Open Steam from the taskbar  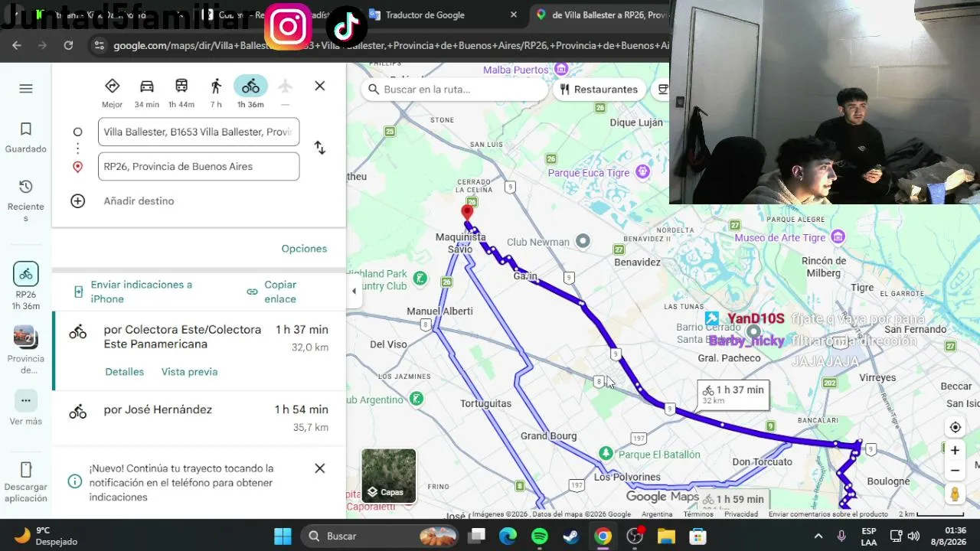point(571,536)
